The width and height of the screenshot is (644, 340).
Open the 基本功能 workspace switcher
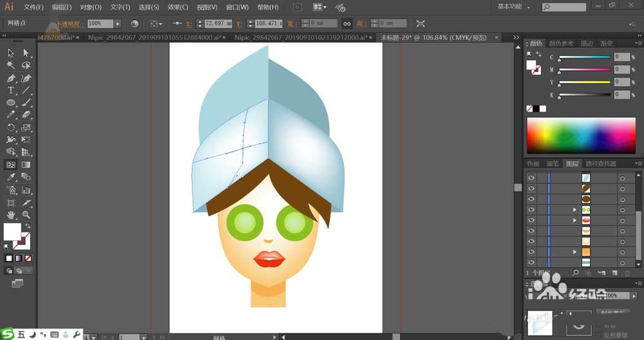514,7
